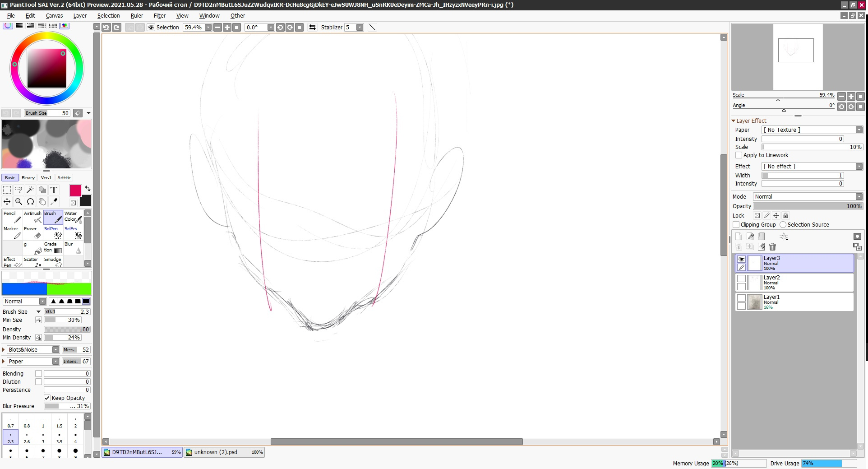
Task: Collapse the Layer Effect section
Action: pos(734,121)
